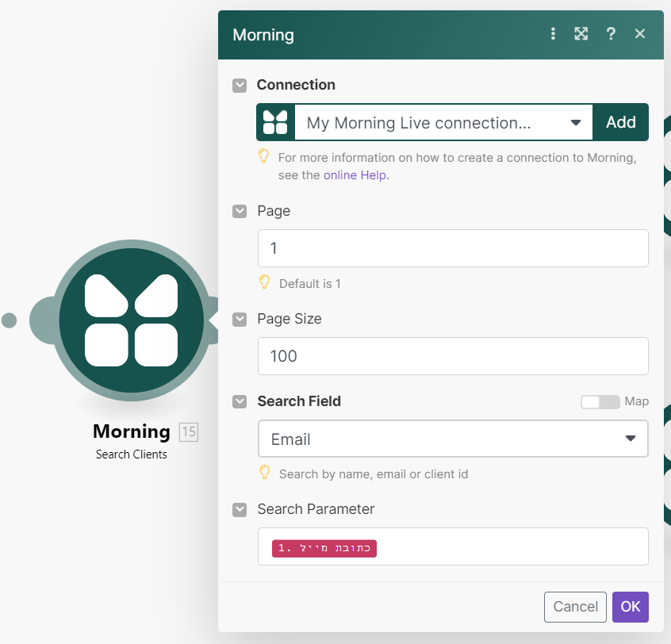The width and height of the screenshot is (671, 644).
Task: Click the Morning logo in the connection field
Action: 275,122
